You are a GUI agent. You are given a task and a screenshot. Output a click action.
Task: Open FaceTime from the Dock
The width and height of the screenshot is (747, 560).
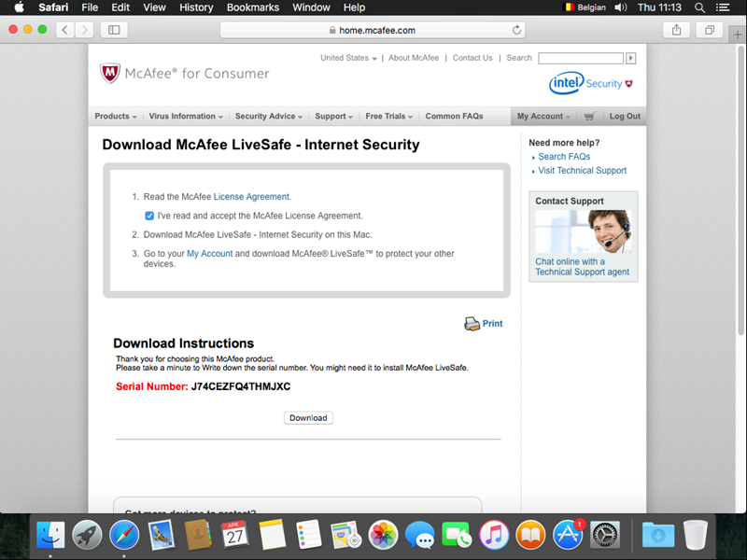457,535
